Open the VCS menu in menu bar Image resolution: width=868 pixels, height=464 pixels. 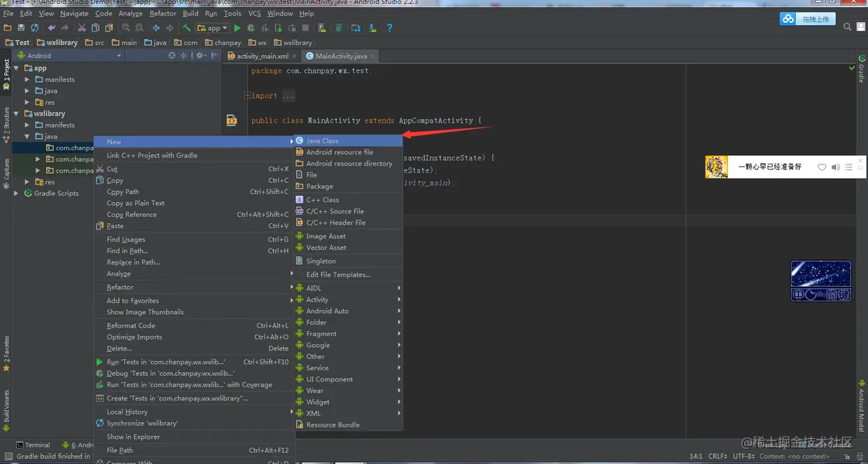pyautogui.click(x=255, y=13)
